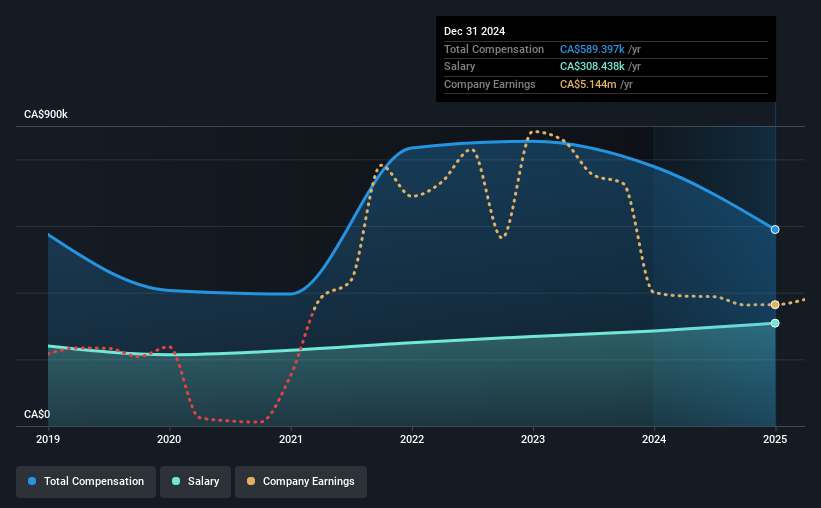Click the teal dot in Salary legend
This screenshot has width=821, height=508.
click(176, 481)
